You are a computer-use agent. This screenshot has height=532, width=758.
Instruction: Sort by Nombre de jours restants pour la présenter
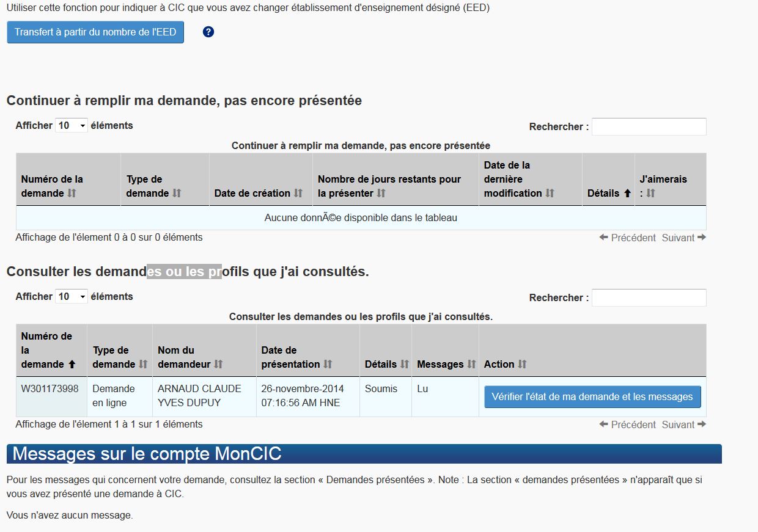click(x=396, y=180)
